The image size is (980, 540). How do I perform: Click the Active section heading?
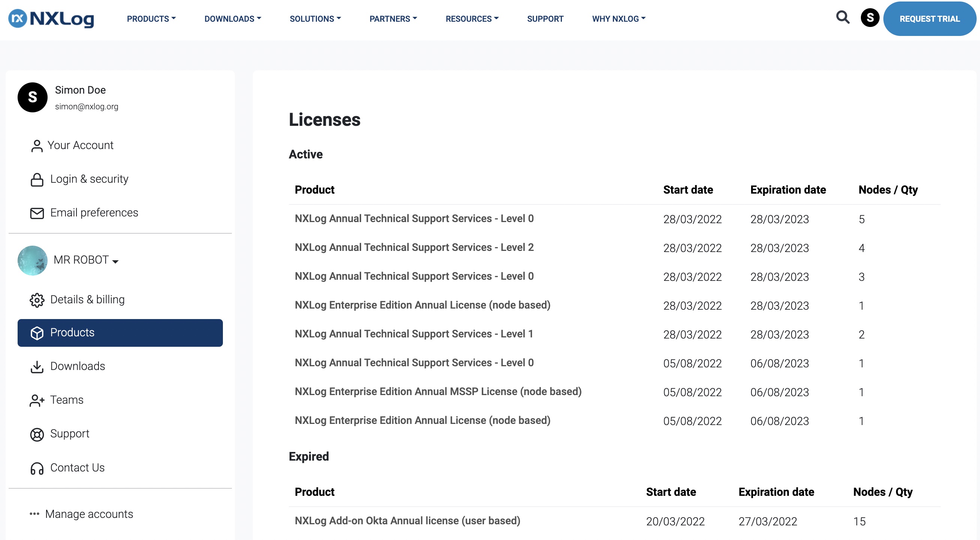tap(305, 154)
